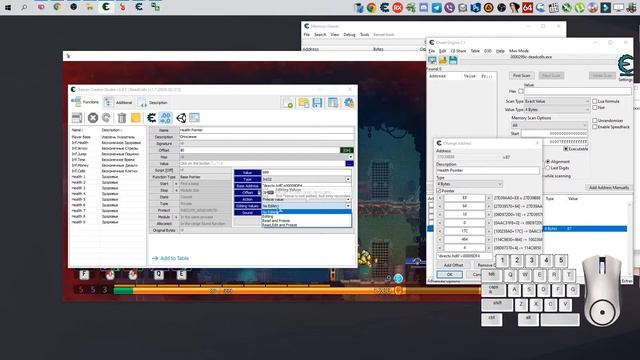Create a new trainer file in Trainer Creator Studio

click(288, 103)
